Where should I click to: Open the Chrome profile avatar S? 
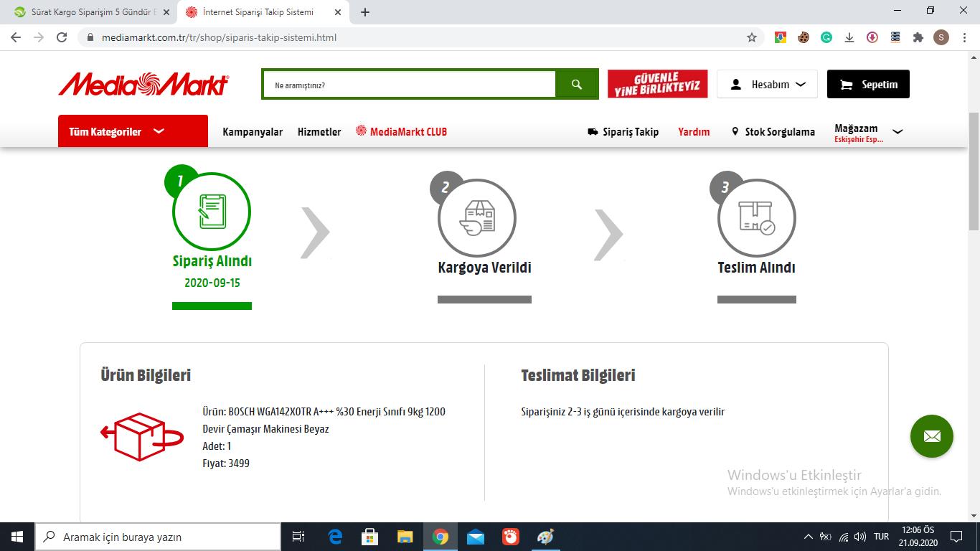(x=941, y=37)
